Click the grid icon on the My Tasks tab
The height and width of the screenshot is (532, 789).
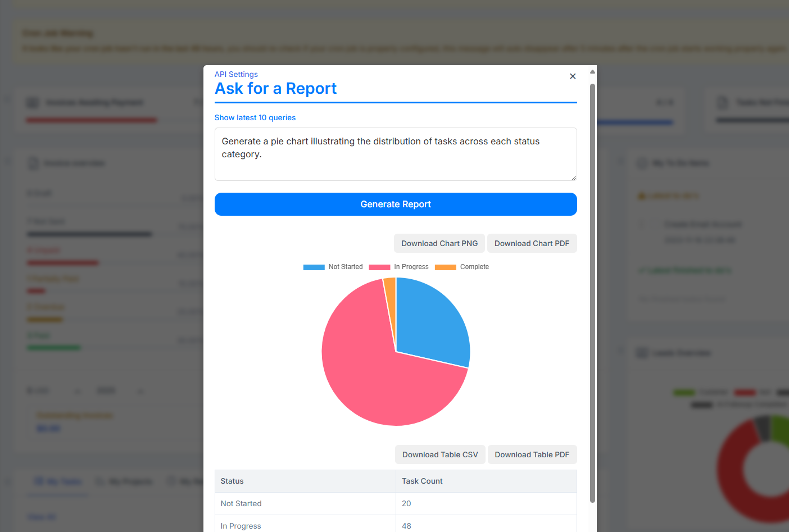38,481
